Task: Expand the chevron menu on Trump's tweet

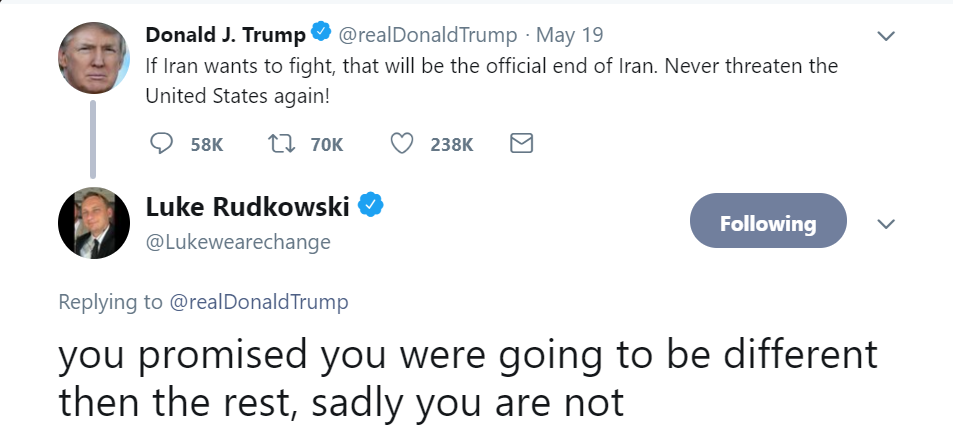Action: tap(885, 36)
